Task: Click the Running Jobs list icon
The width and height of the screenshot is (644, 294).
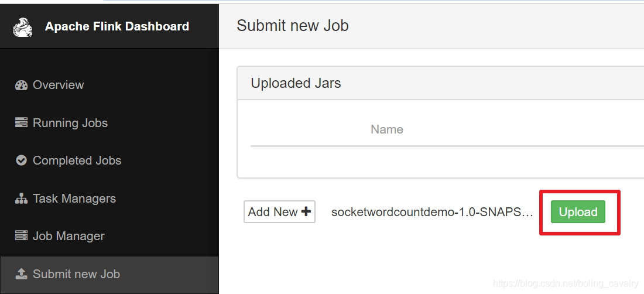Action: click(x=21, y=123)
